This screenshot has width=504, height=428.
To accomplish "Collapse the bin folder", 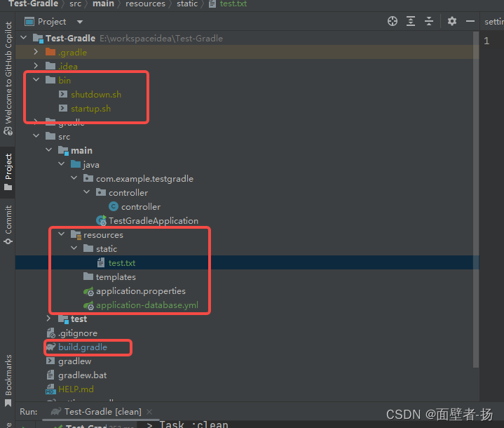I will click(36, 79).
